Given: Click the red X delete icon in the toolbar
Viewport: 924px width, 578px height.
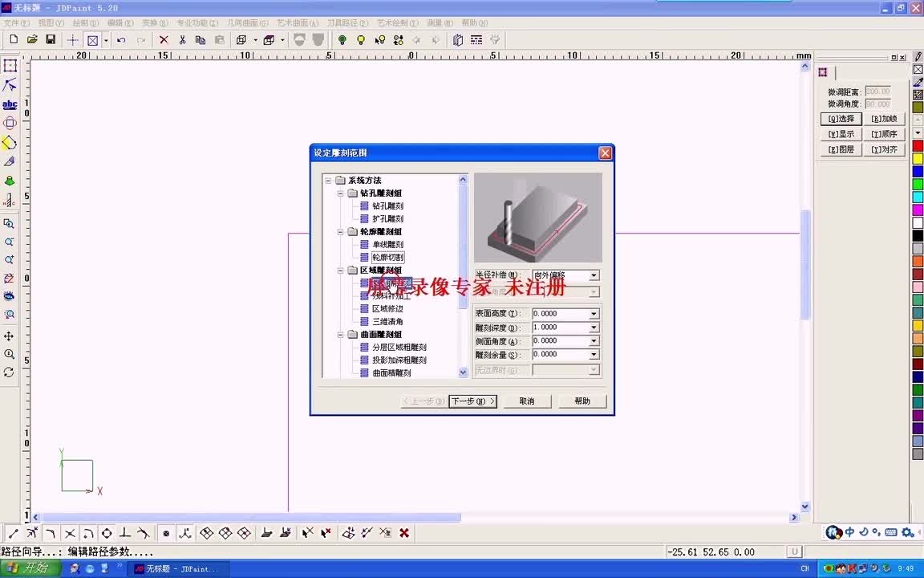Looking at the screenshot, I should (163, 39).
